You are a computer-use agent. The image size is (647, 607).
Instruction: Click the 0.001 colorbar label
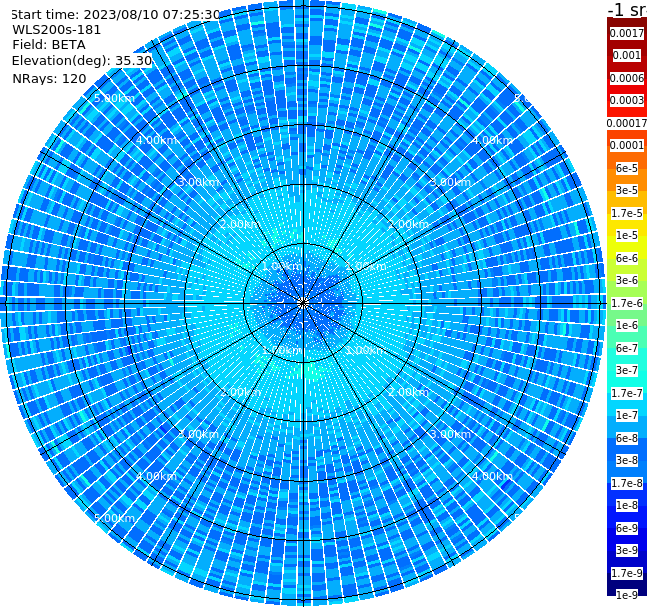tap(627, 55)
